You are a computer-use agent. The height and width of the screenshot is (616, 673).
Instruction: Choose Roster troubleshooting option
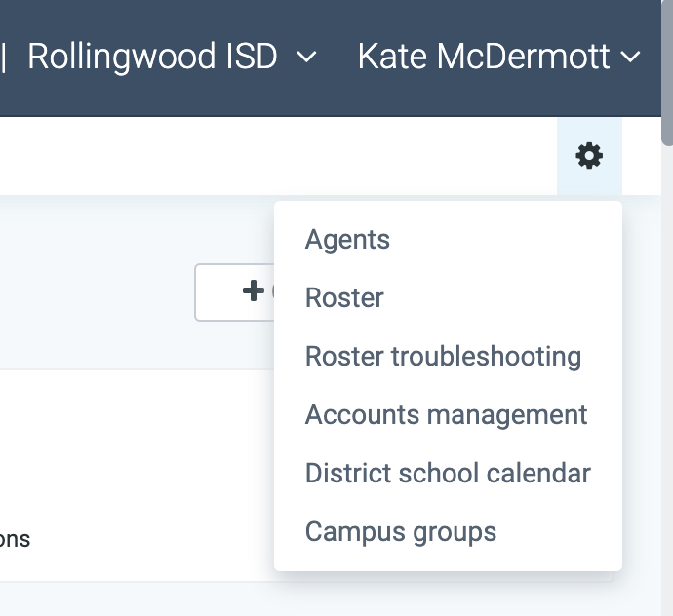[448, 356]
